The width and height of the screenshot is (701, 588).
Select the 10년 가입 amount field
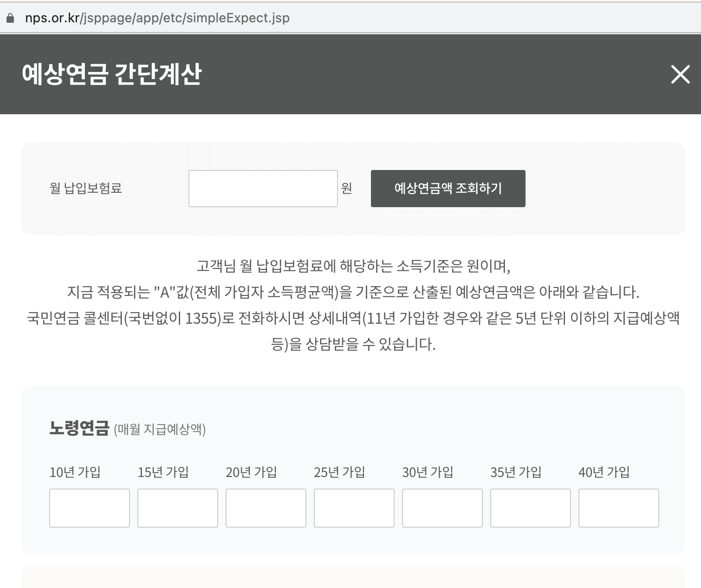click(x=89, y=508)
